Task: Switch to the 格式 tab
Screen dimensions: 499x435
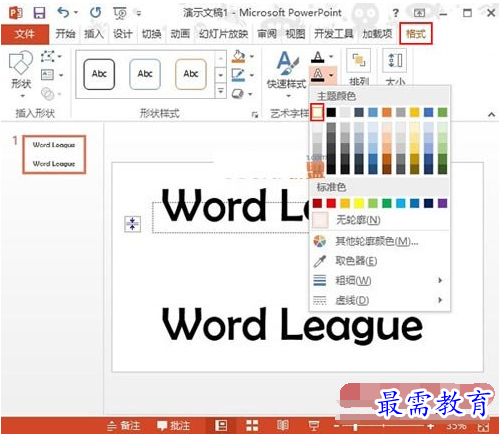Action: [x=416, y=33]
